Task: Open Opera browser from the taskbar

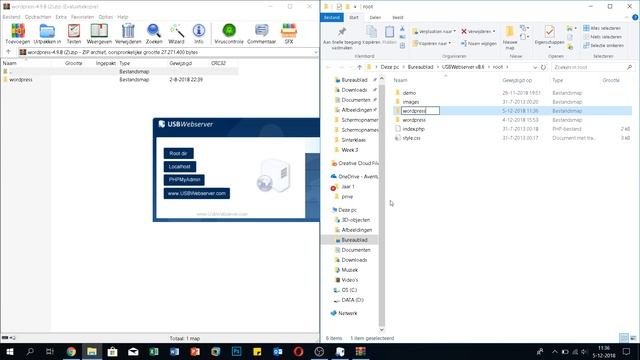Action: pos(298,351)
